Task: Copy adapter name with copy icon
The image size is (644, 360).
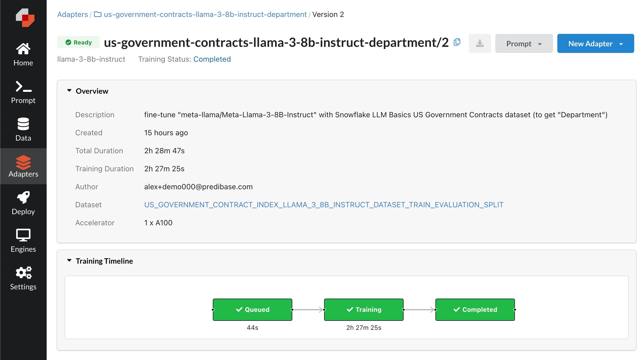Action: coord(457,42)
